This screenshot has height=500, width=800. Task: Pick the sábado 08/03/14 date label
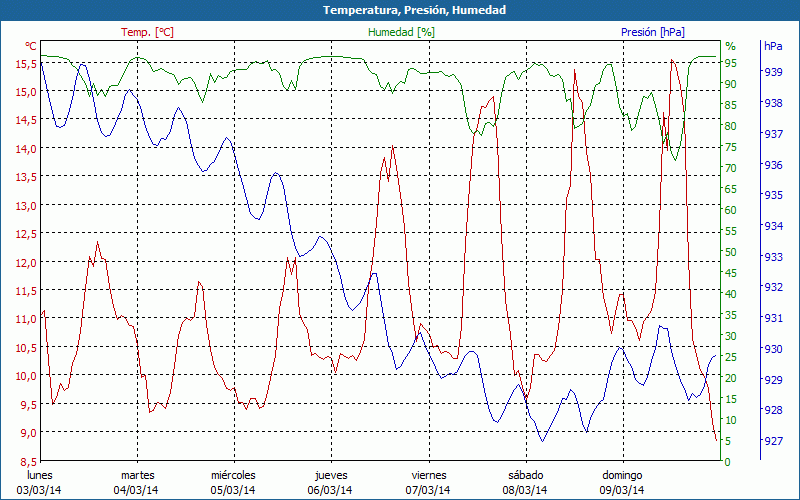click(525, 482)
